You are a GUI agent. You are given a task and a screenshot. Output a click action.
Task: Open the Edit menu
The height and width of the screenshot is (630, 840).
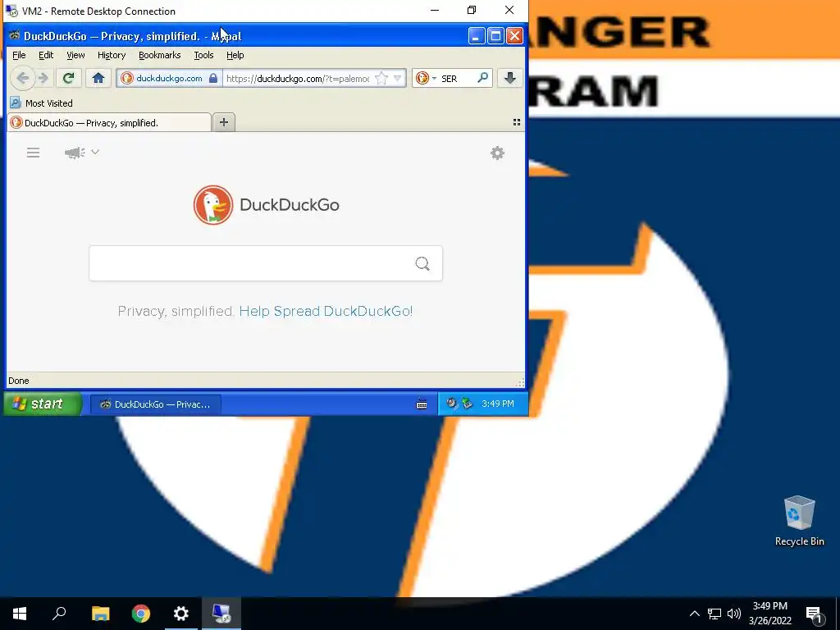tap(46, 55)
